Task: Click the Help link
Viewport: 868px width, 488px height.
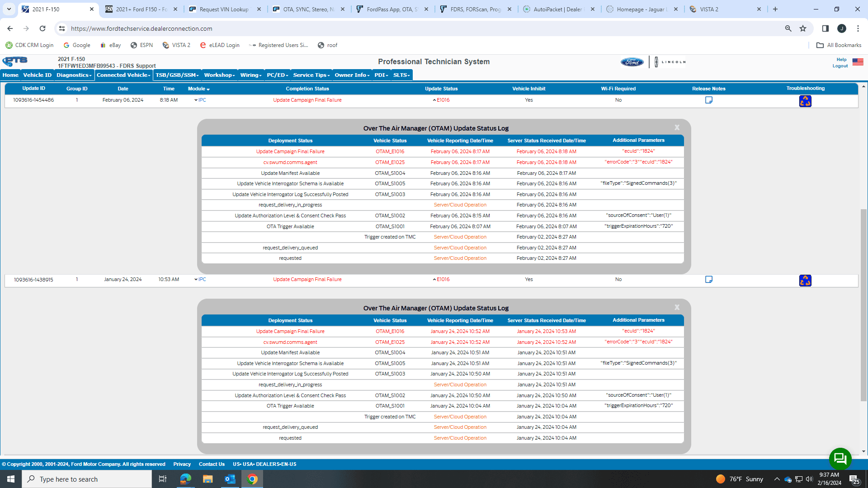Action: tap(841, 59)
